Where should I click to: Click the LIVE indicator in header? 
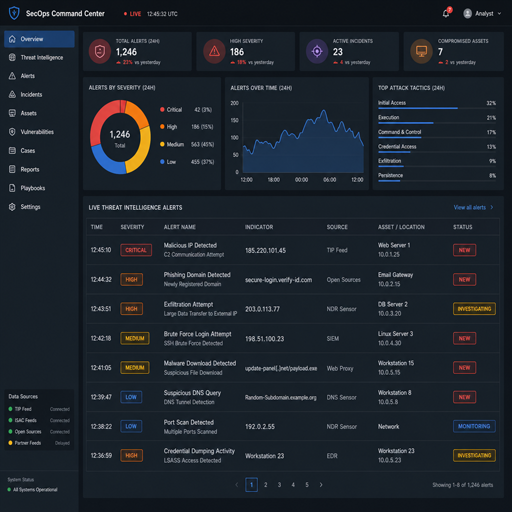pyautogui.click(x=132, y=14)
